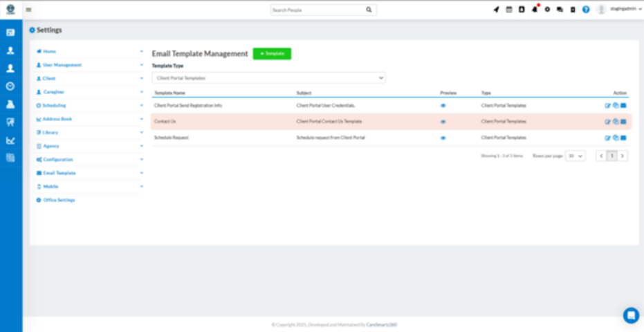Preview the Contact Us template
644x332 pixels.
pos(443,122)
